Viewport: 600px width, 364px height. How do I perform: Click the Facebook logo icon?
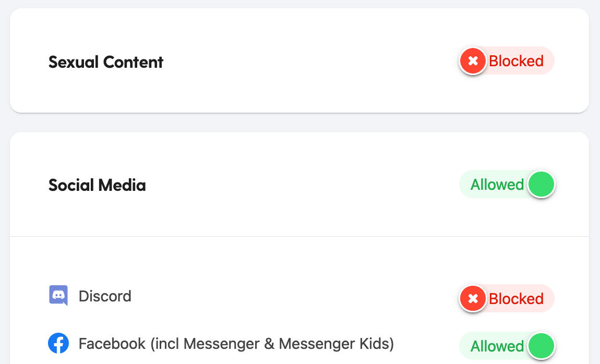pyautogui.click(x=58, y=344)
